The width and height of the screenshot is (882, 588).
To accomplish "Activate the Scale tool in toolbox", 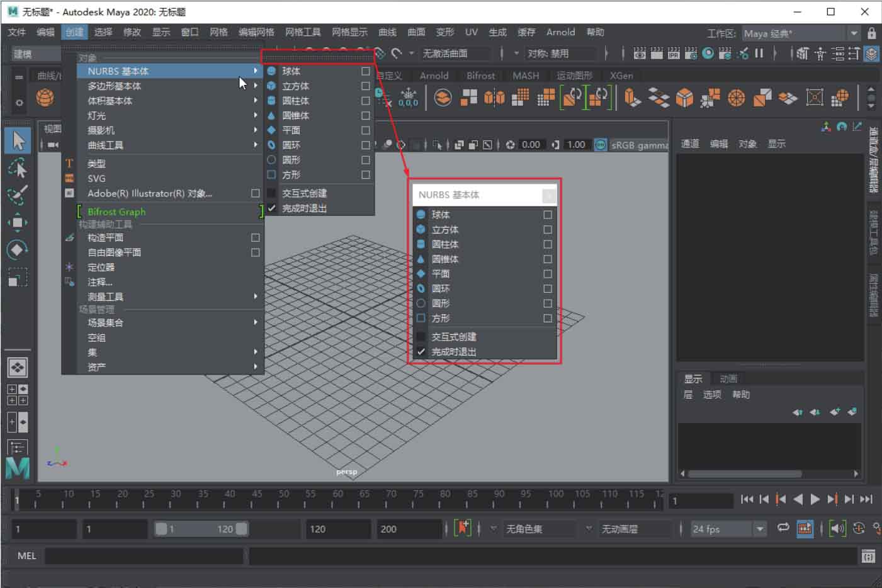I will [18, 277].
